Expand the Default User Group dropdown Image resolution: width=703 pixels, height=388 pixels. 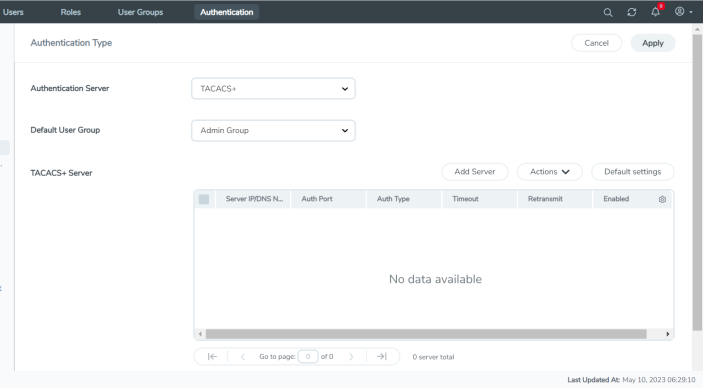[x=273, y=130]
